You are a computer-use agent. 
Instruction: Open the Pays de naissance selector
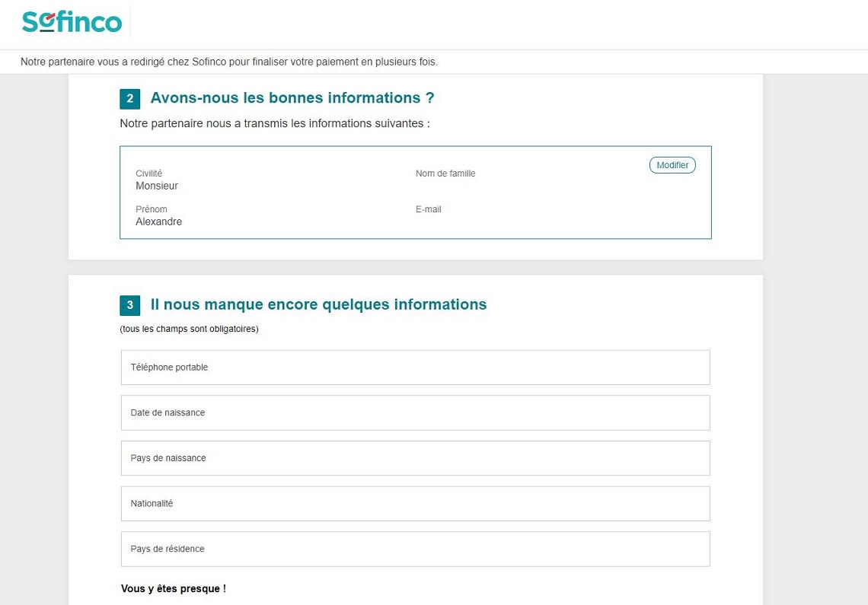[415, 457]
